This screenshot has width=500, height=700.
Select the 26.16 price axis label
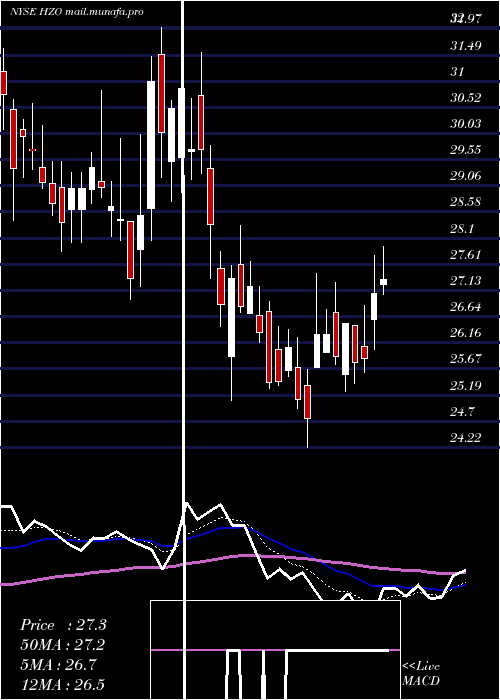tap(466, 333)
